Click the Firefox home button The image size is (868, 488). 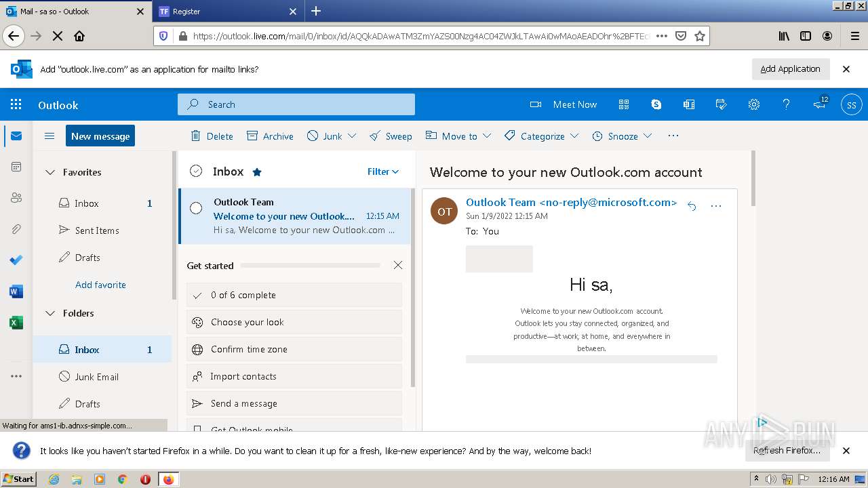click(x=79, y=36)
